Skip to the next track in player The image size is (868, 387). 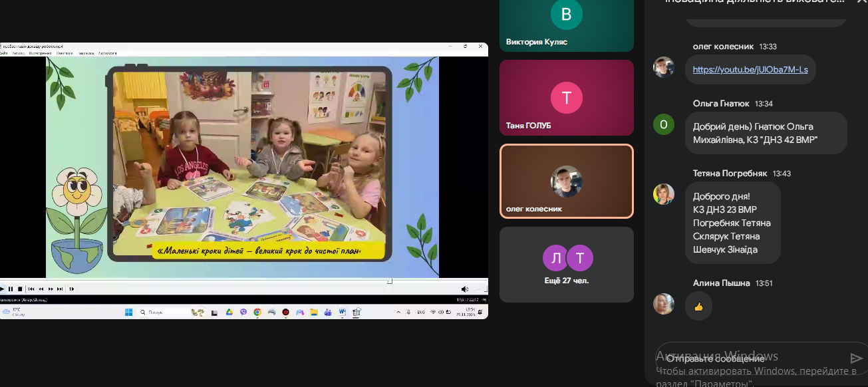[x=60, y=289]
